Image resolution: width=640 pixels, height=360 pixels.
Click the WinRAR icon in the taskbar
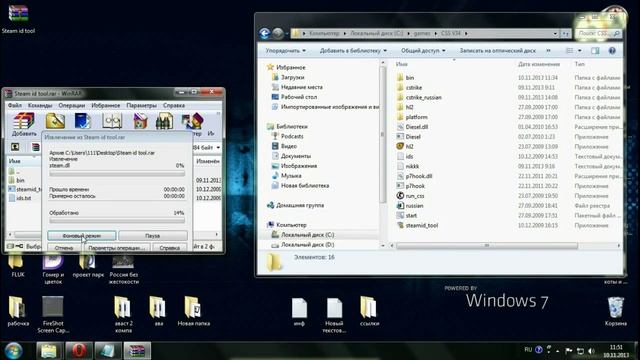[138, 351]
